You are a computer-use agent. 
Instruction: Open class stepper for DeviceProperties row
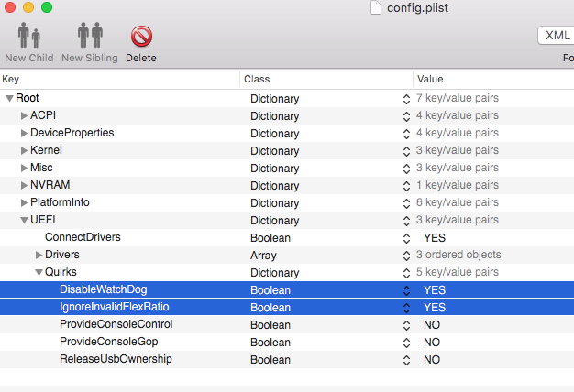point(406,134)
